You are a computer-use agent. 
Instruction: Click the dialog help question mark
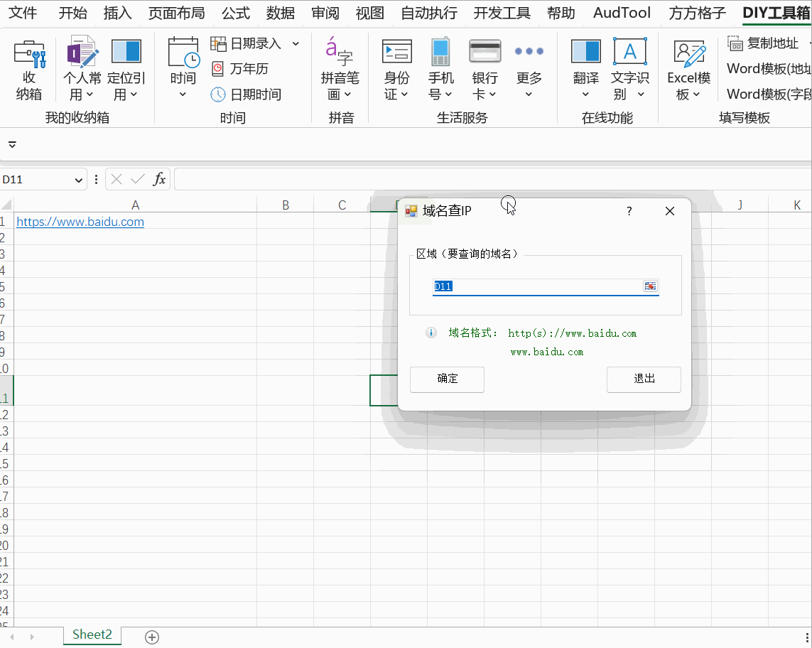click(x=629, y=211)
